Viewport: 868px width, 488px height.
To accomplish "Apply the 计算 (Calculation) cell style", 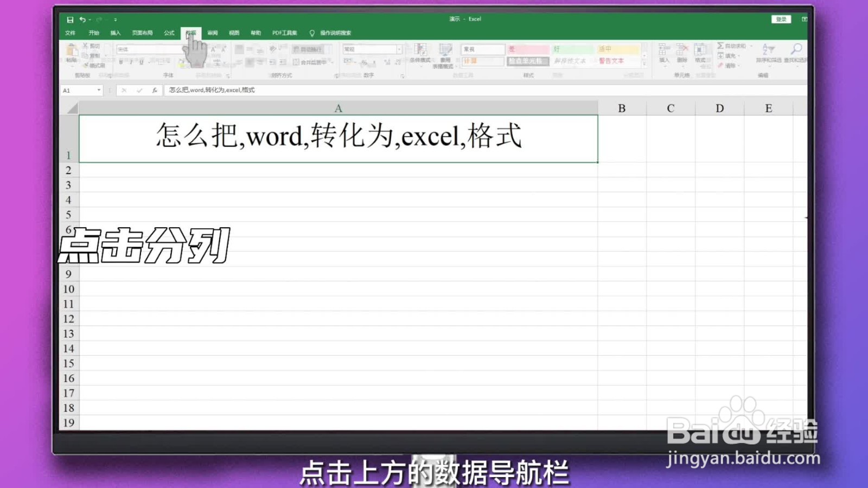I will point(483,61).
